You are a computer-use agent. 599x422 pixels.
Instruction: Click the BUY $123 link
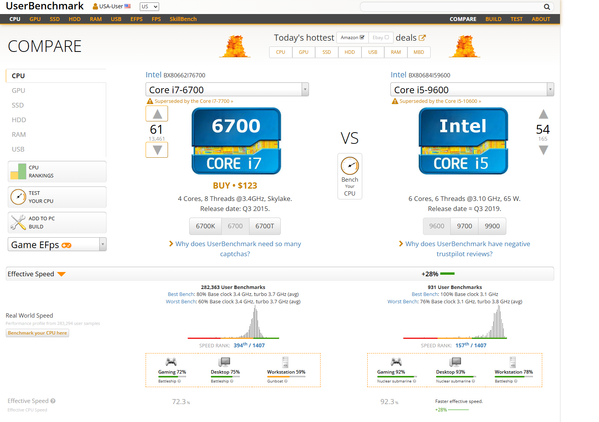(235, 186)
